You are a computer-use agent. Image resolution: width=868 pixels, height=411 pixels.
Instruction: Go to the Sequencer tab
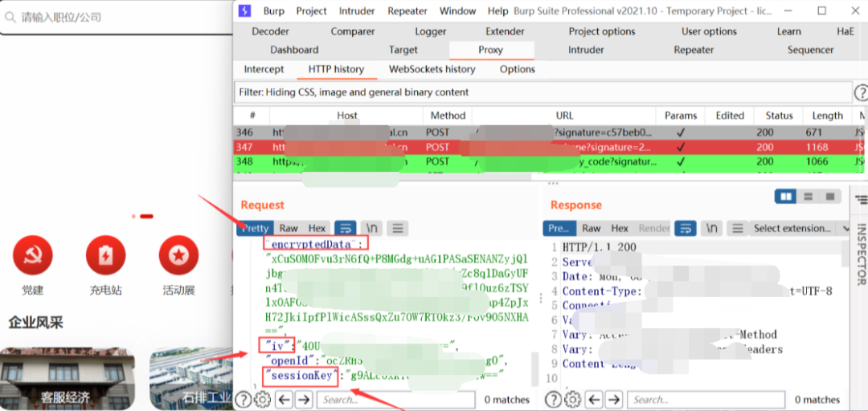click(x=810, y=50)
